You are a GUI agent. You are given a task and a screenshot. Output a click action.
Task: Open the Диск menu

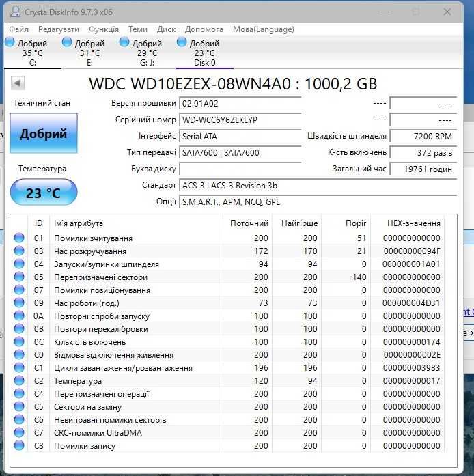(166, 29)
